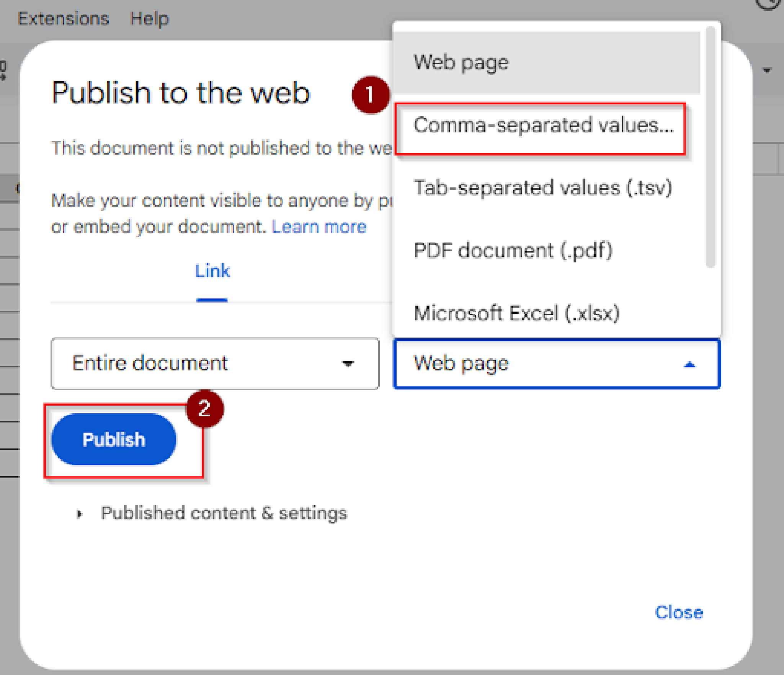784x675 pixels.
Task: Open the Learn more link
Action: [x=319, y=226]
